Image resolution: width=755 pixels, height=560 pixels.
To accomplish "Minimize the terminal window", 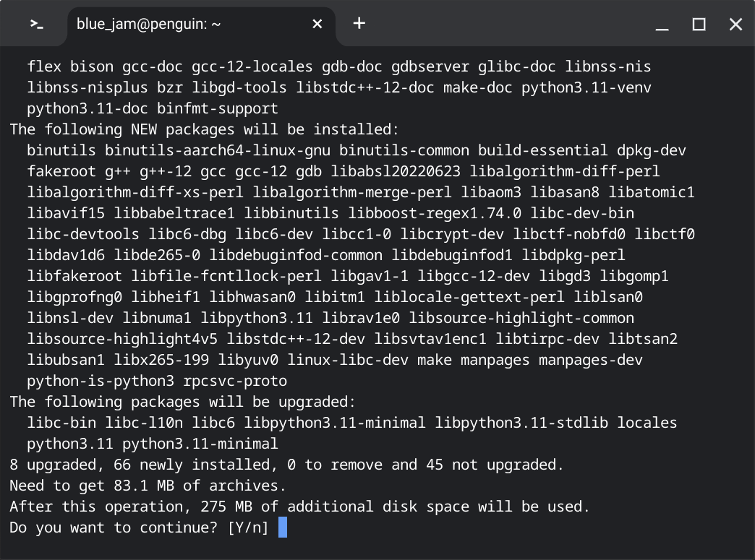I will 662,24.
